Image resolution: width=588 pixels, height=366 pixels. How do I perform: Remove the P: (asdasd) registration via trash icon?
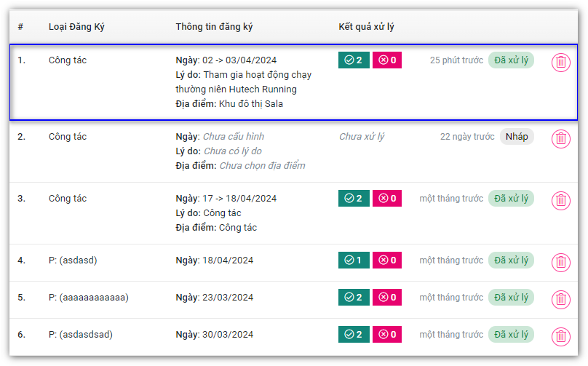(561, 263)
